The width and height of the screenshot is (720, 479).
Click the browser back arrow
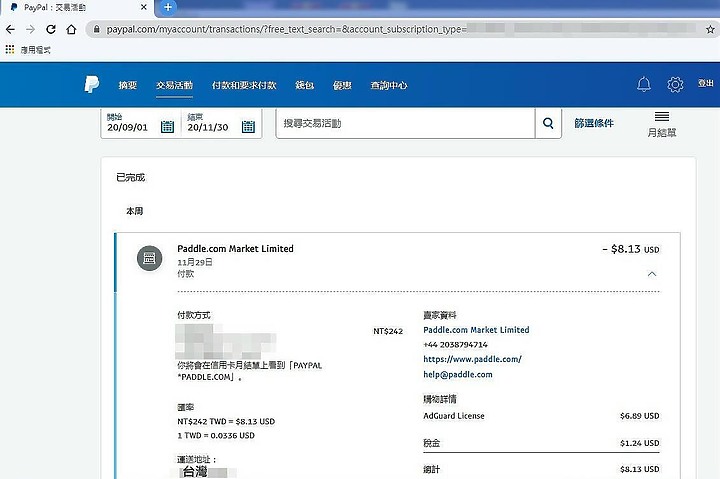pyautogui.click(x=10, y=30)
